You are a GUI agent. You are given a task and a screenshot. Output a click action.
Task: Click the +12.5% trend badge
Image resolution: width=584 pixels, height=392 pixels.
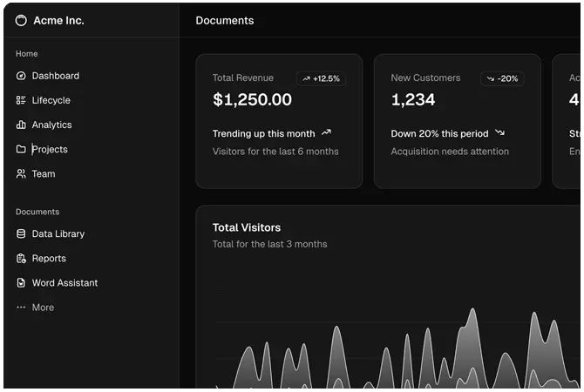tap(321, 78)
